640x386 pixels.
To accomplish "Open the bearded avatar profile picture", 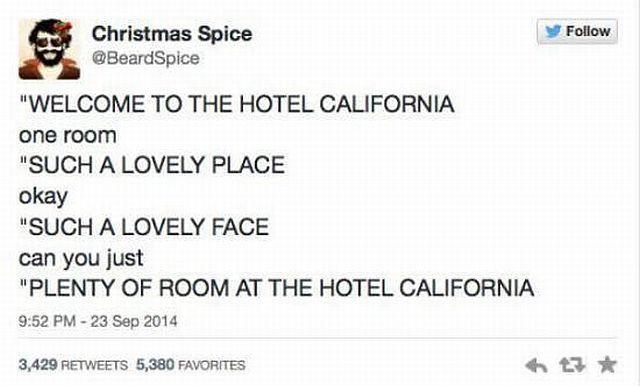I will coord(49,49).
